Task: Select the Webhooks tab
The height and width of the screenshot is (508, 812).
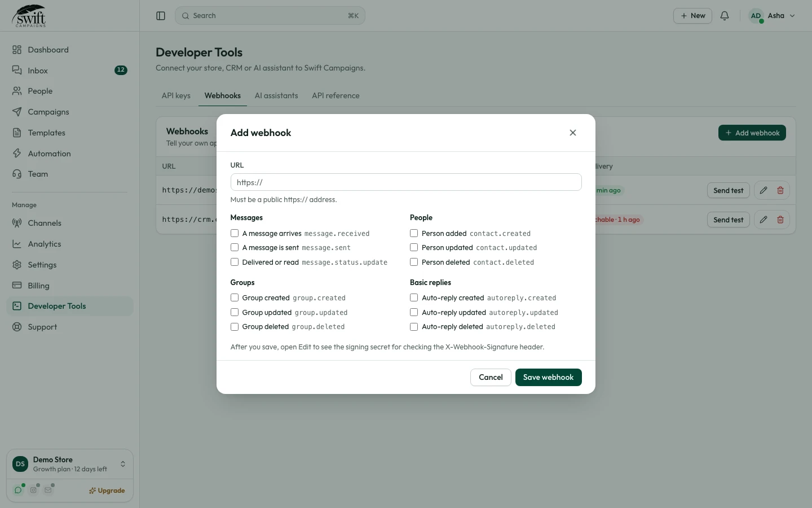Action: click(223, 95)
